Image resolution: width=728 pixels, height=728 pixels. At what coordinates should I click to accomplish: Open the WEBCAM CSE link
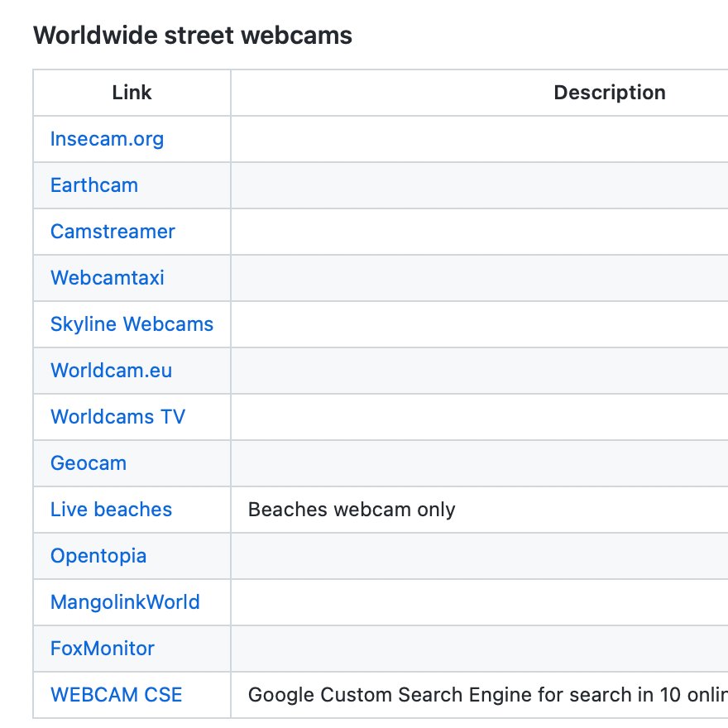pyautogui.click(x=116, y=695)
